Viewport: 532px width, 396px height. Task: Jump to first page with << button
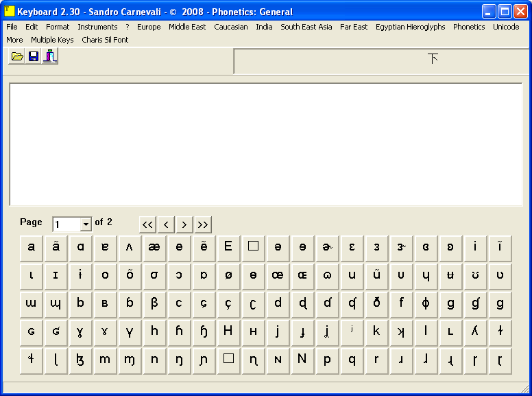tap(147, 224)
